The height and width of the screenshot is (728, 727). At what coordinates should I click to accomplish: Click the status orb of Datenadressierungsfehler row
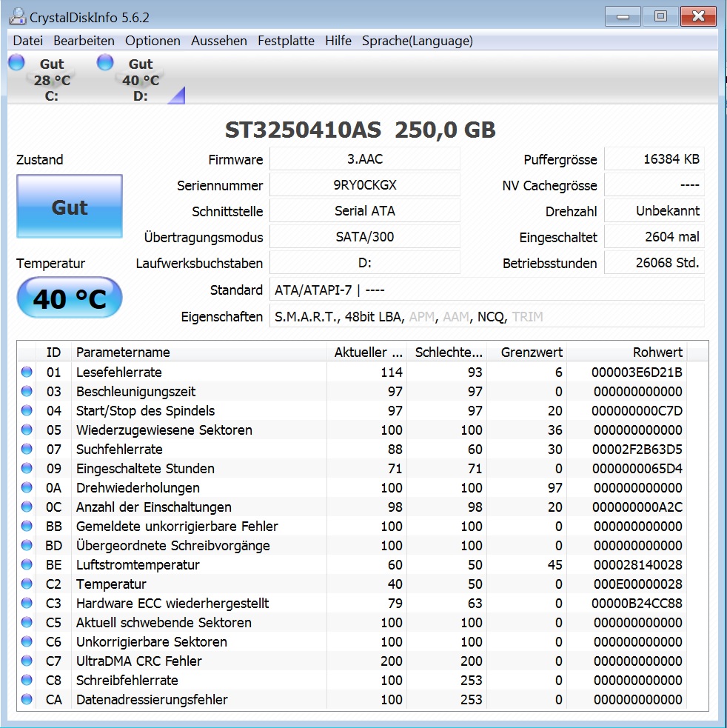[27, 699]
